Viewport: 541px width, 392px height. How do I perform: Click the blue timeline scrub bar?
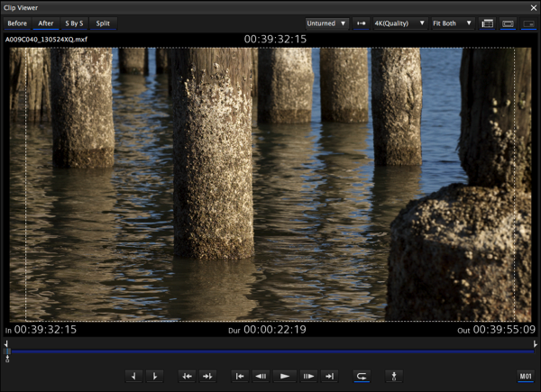click(270, 351)
